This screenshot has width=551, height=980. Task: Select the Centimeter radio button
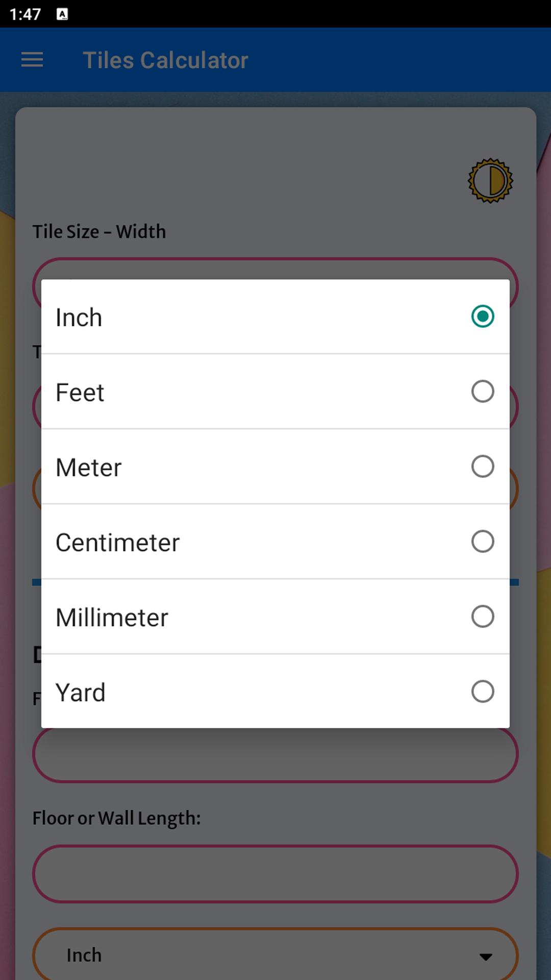coord(483,542)
